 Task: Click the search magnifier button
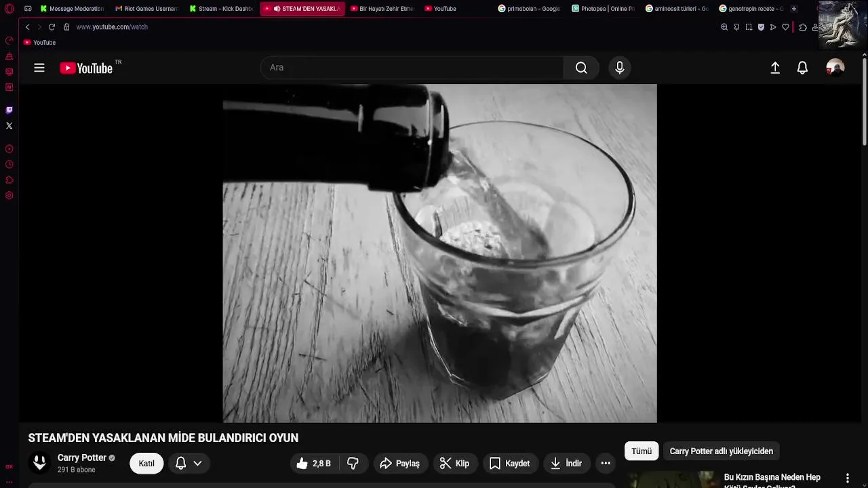tap(581, 68)
